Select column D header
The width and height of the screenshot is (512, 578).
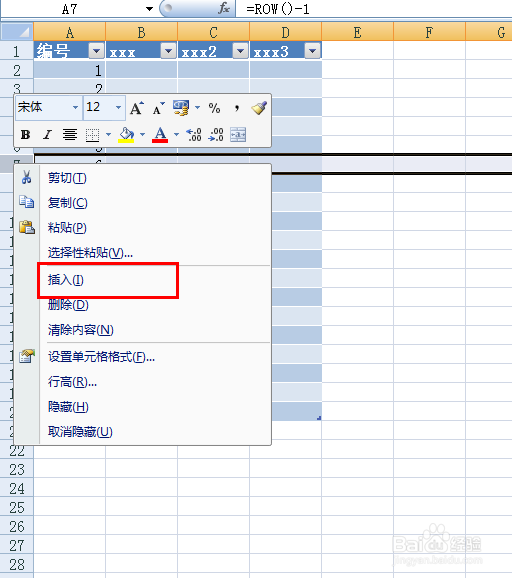point(286,32)
